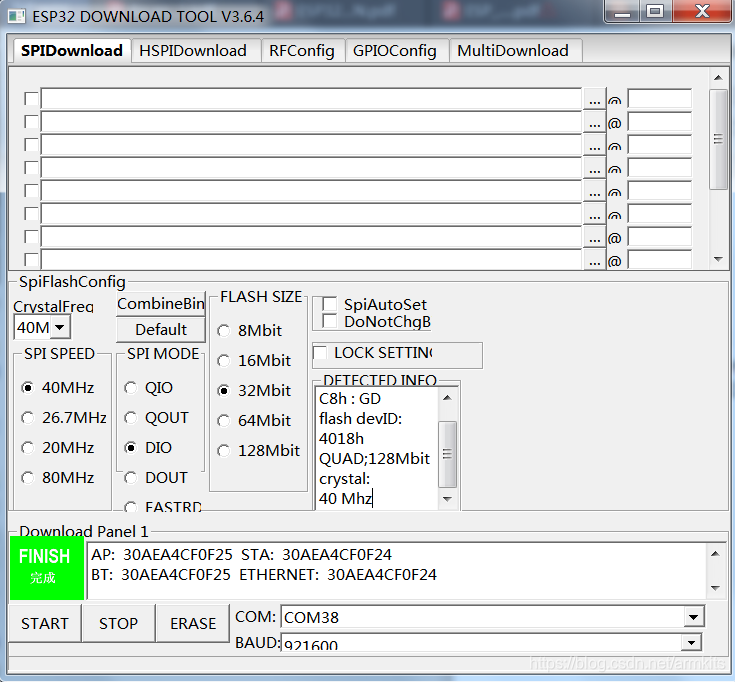
Task: Click the START button
Action: (x=45, y=623)
